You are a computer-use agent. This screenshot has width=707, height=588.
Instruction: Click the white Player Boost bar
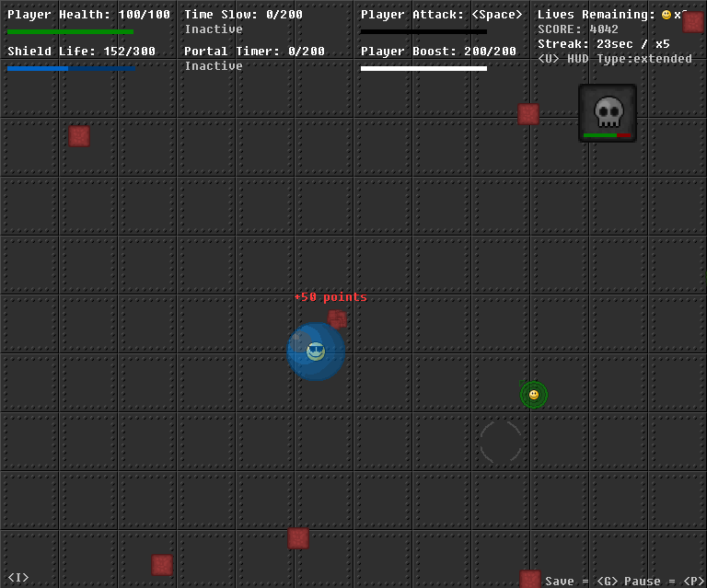click(x=423, y=68)
